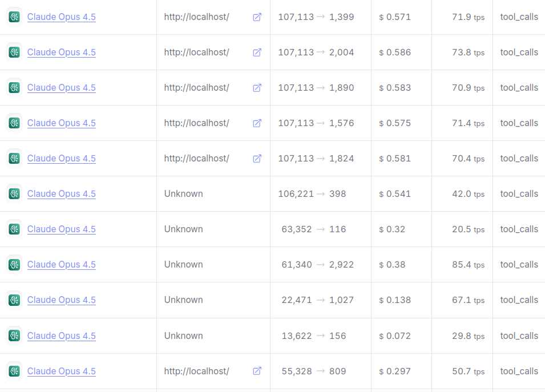
Task: Click Unknown in the $ 0.072 row
Action: click(184, 336)
